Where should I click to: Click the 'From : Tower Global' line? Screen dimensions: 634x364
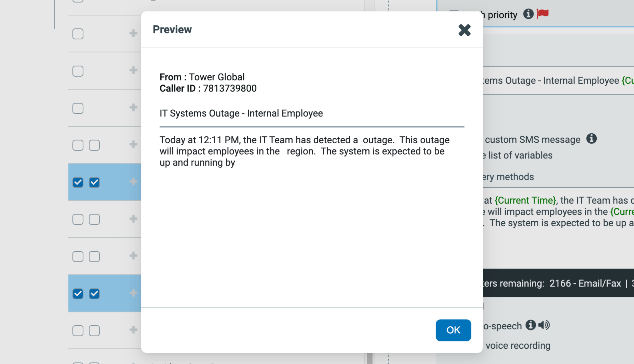pos(202,77)
